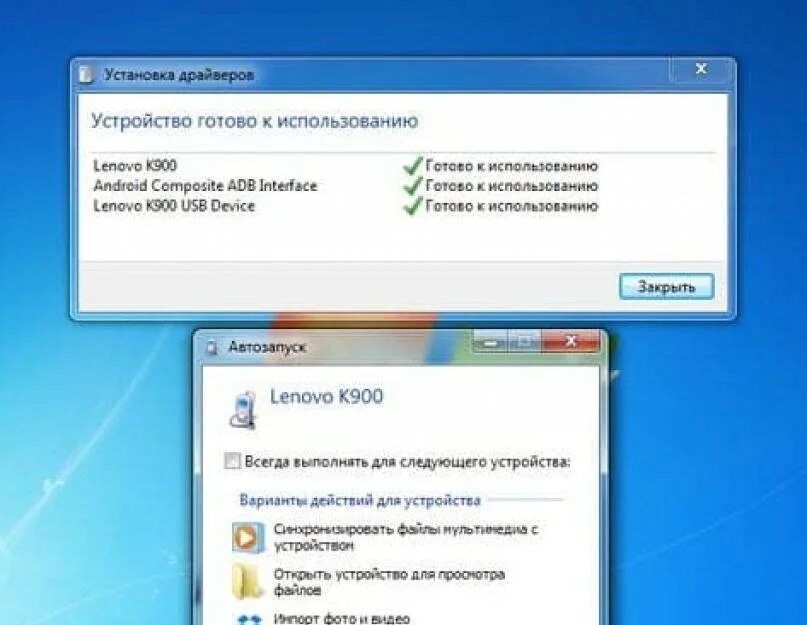Click the Автозапуск title bar icon

(x=212, y=348)
